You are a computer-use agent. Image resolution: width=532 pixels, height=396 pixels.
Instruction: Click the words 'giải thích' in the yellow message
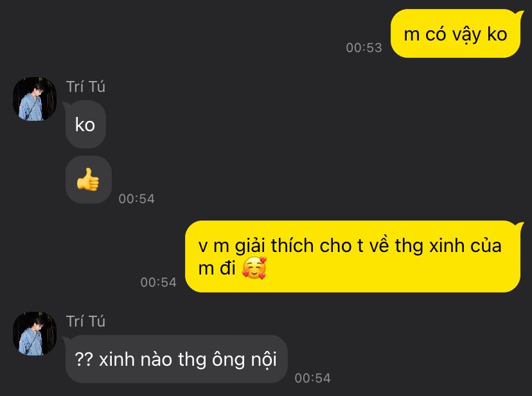tap(274, 246)
